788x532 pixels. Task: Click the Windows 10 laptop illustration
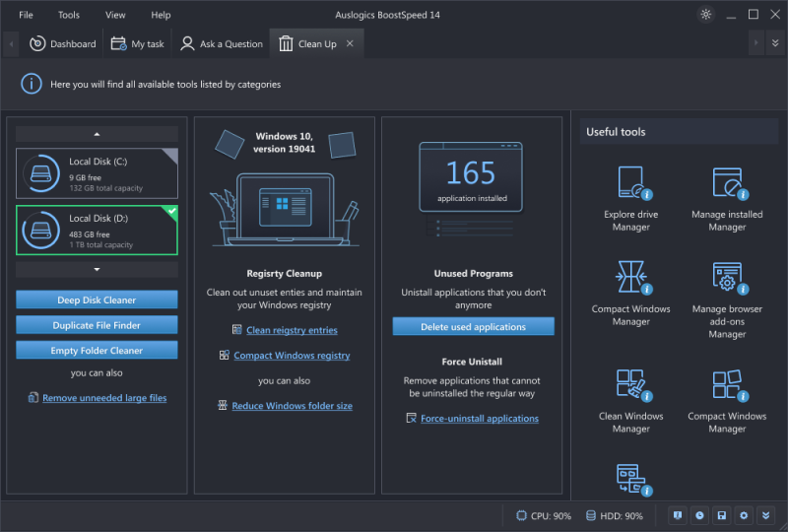coord(285,209)
